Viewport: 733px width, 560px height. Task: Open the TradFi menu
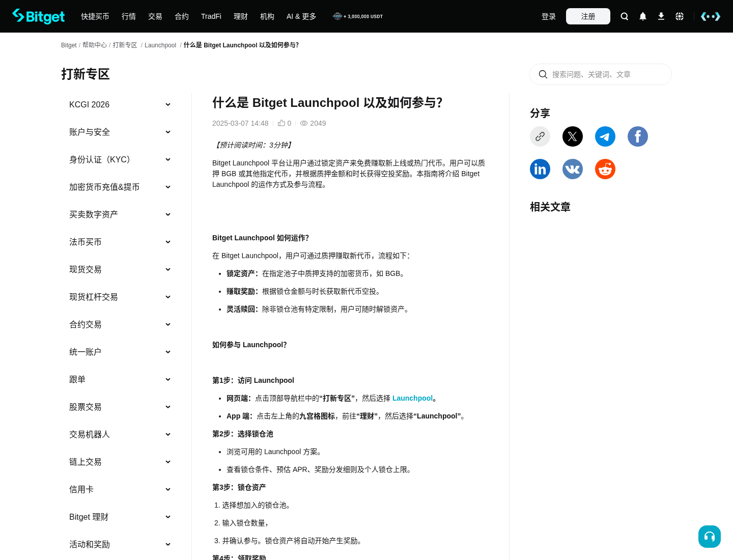click(211, 16)
